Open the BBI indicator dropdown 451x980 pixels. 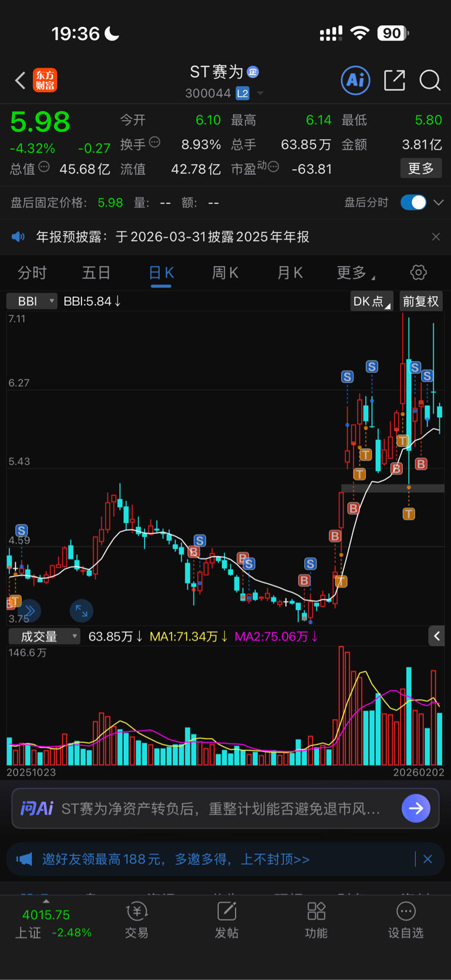click(32, 301)
